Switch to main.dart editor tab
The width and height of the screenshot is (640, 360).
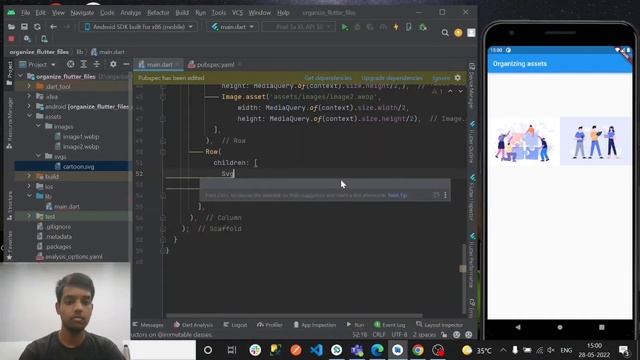pos(159,64)
